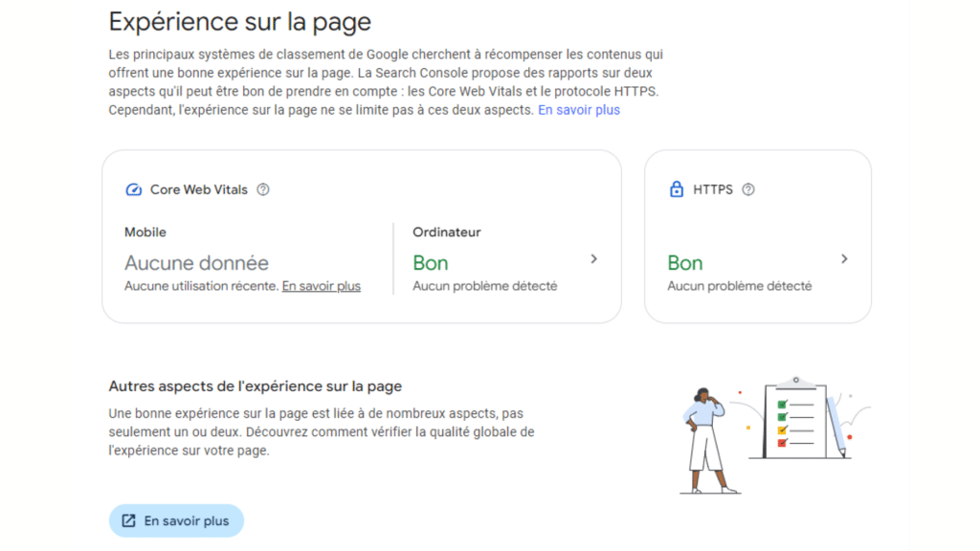Image resolution: width=980 pixels, height=551 pixels.
Task: Click the checklist illustration image
Action: coord(775,434)
